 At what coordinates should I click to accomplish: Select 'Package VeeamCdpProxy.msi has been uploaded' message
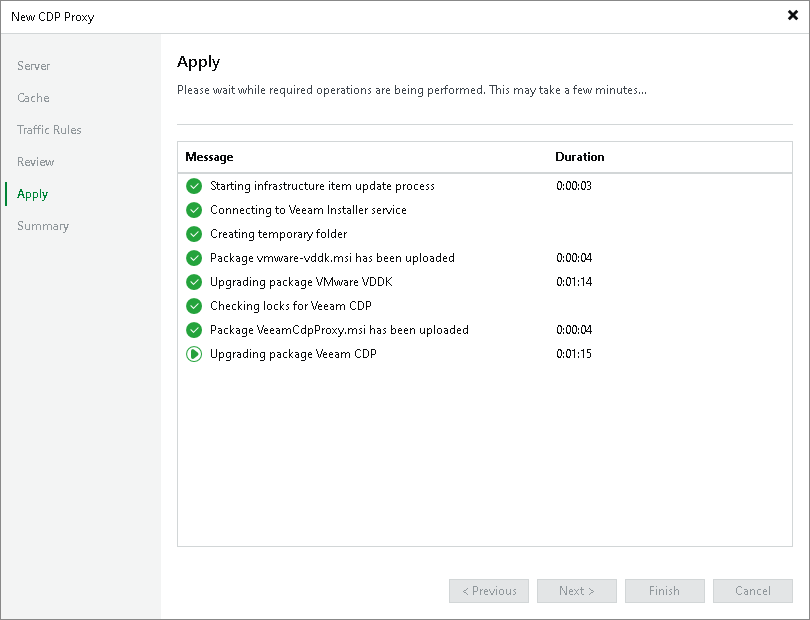tap(339, 330)
